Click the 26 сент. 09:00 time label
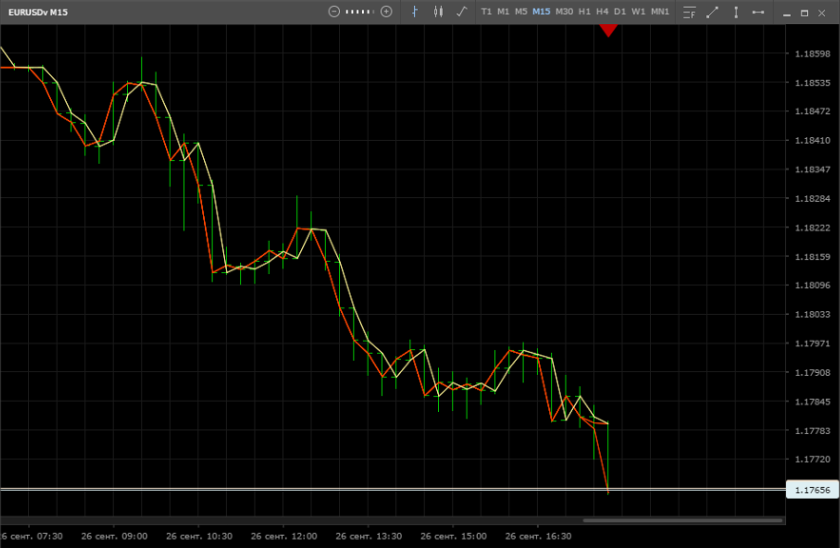Screen dimensions: 840x548 (x=114, y=536)
